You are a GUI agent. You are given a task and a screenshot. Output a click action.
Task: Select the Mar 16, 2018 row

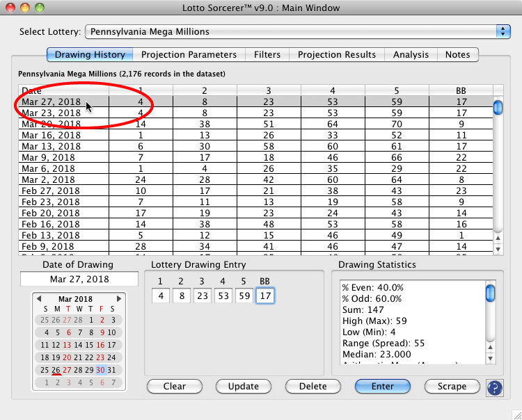tap(255, 135)
